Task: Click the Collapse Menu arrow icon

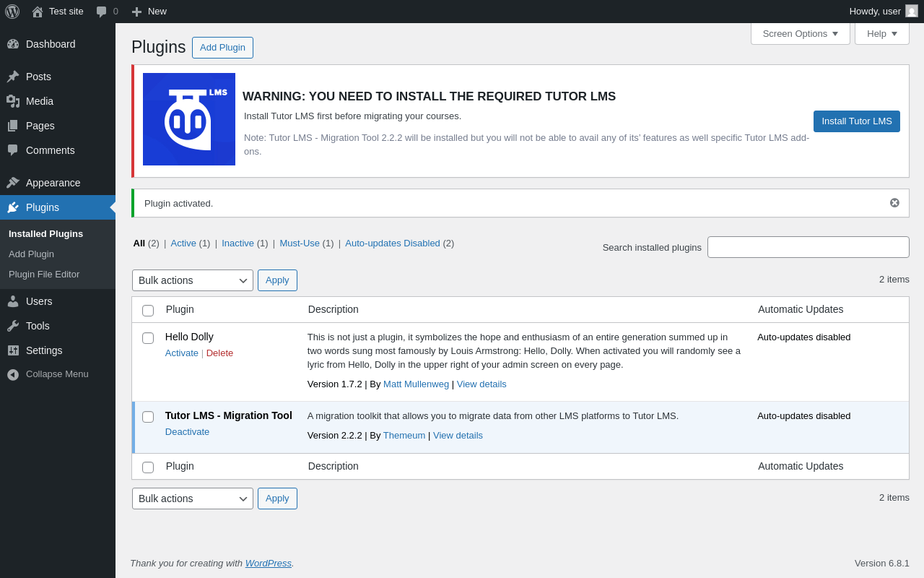Action: (13, 374)
